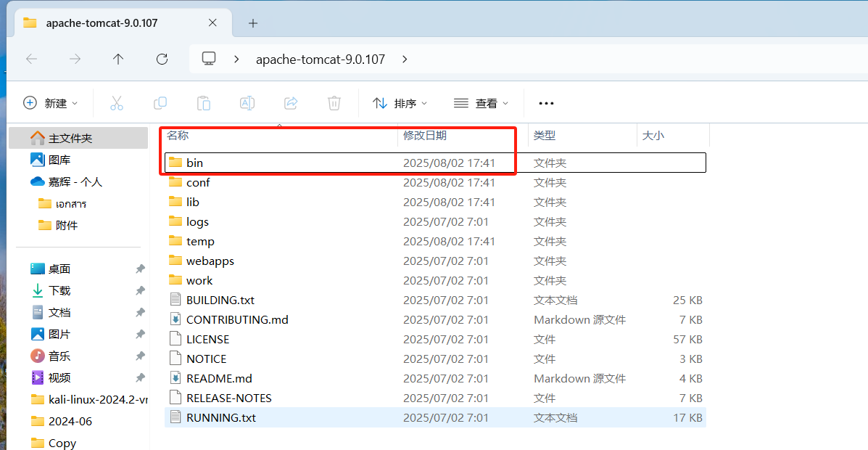Click the Rename icon in toolbar
The image size is (868, 450).
point(247,103)
